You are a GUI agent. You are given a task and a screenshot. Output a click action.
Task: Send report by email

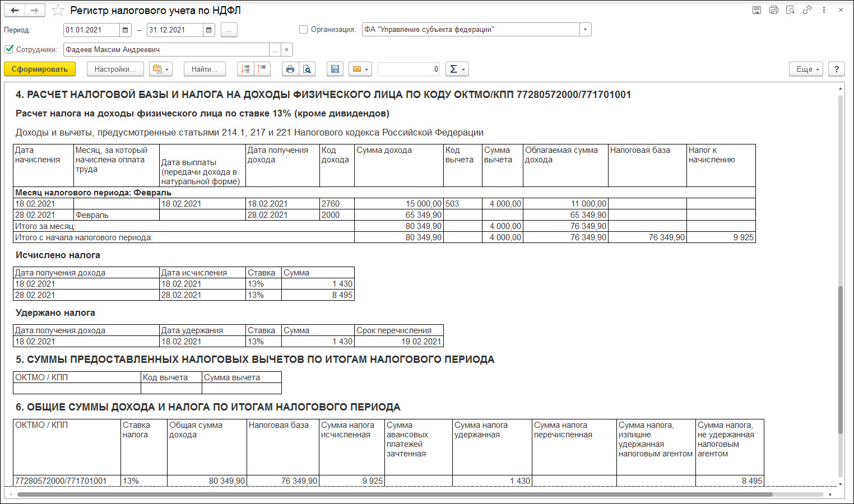[x=360, y=69]
